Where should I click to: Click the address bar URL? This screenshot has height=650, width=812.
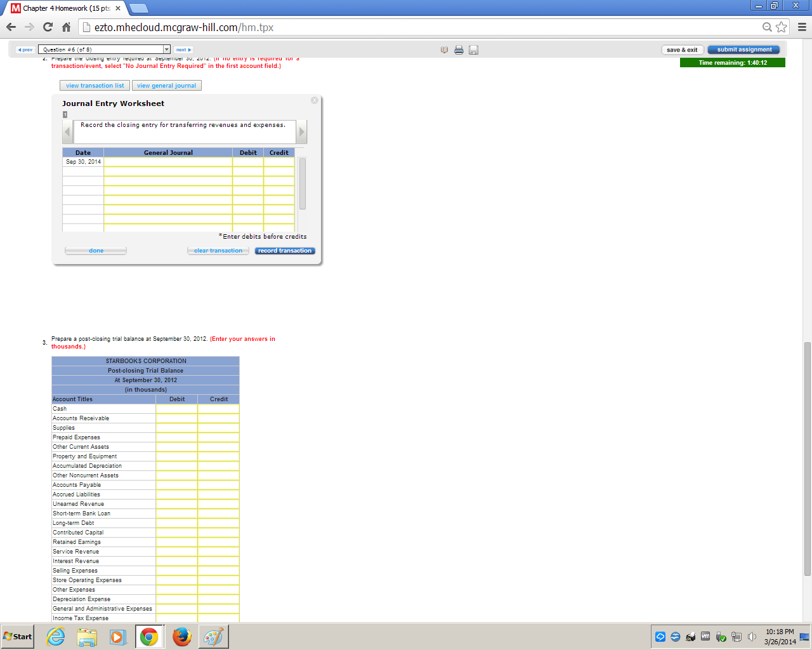click(x=184, y=27)
